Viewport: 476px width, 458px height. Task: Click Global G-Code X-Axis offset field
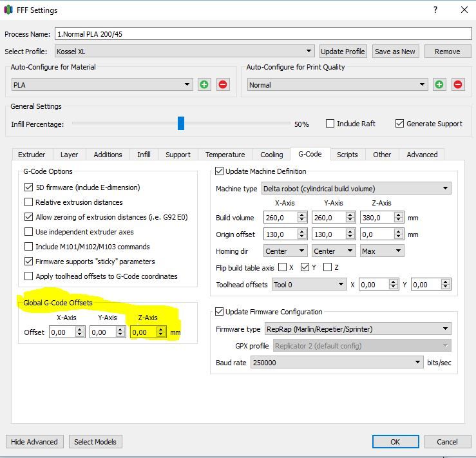67,332
